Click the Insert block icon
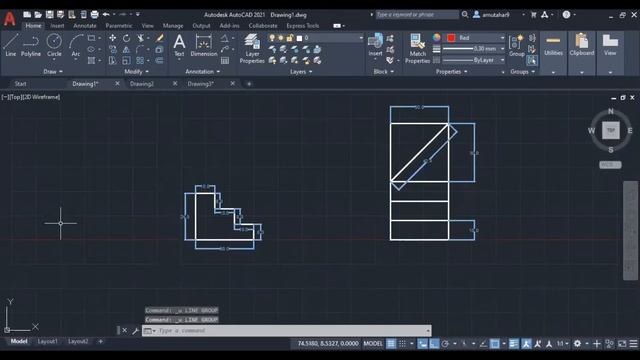The height and width of the screenshot is (360, 640). pos(375,45)
